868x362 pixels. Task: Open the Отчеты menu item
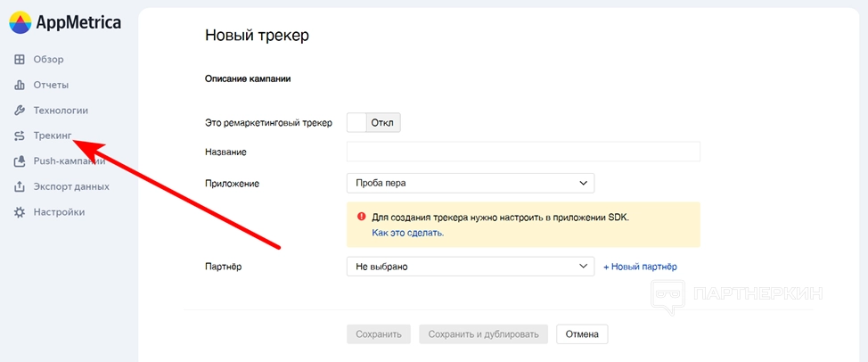[x=51, y=85]
